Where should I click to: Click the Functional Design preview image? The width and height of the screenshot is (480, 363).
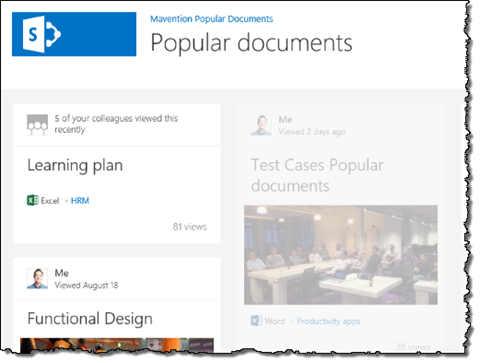pos(117,345)
